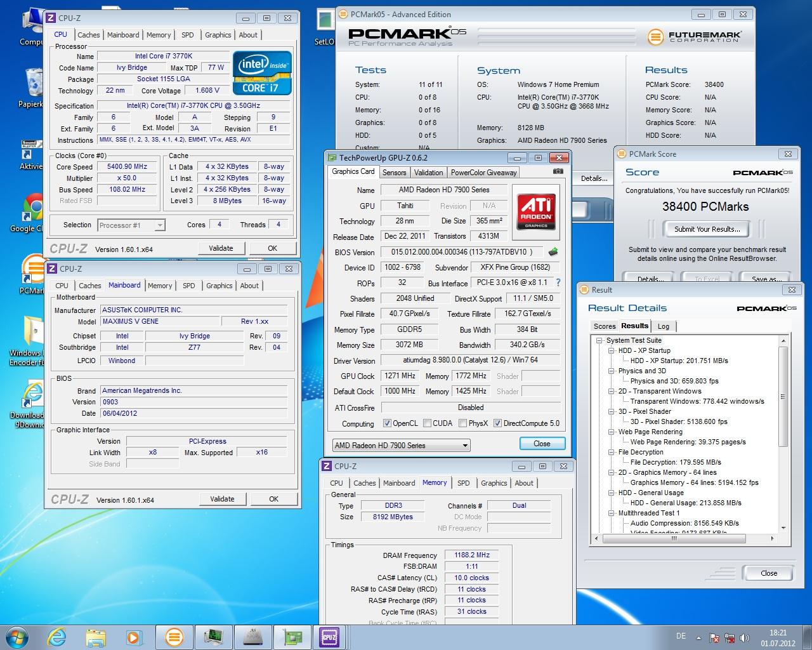Click Close button in GPU-Z window
Viewport: 812px width, 650px height.
pyautogui.click(x=542, y=444)
